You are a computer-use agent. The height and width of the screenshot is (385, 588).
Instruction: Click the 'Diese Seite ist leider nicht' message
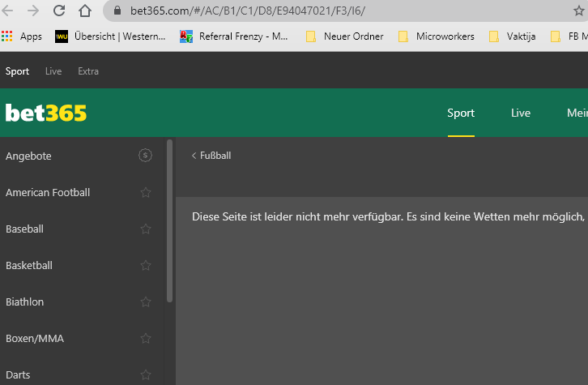pyautogui.click(x=389, y=216)
